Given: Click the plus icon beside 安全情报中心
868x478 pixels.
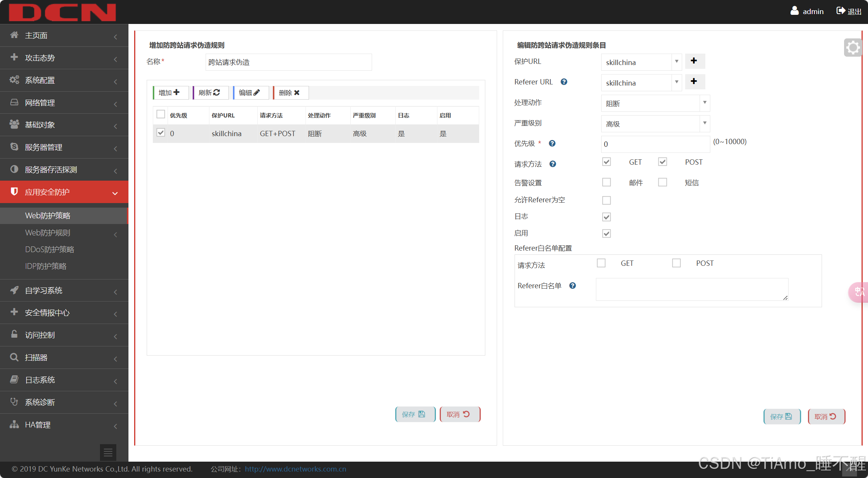Looking at the screenshot, I should pyautogui.click(x=14, y=312).
